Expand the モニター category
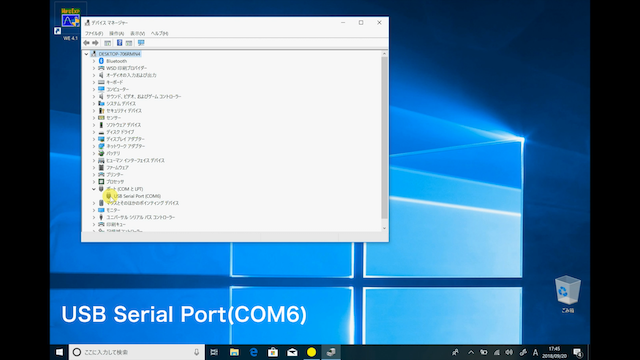This screenshot has width=640, height=360. coord(94,210)
